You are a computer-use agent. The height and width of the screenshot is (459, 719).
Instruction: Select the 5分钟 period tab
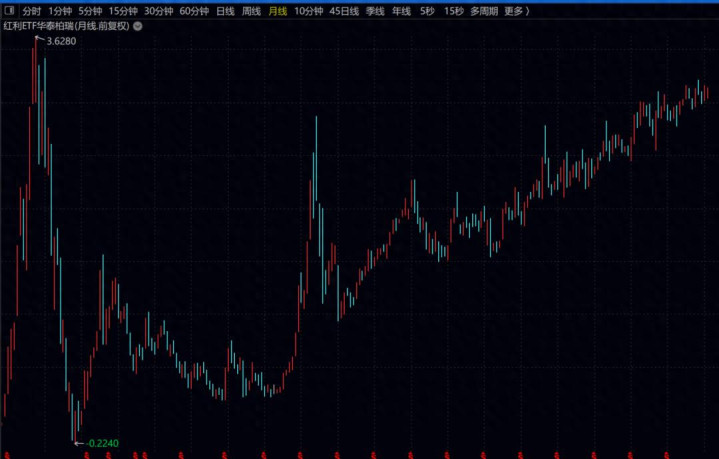(x=90, y=11)
